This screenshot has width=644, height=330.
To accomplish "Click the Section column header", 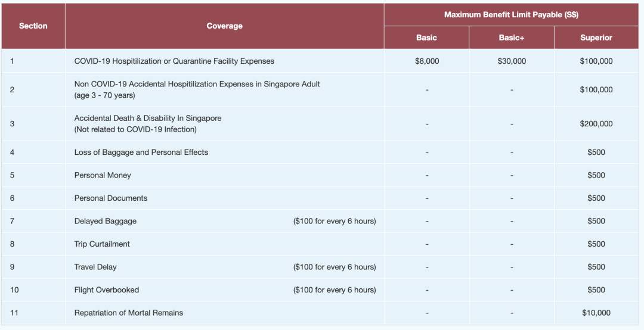I will 33,26.
